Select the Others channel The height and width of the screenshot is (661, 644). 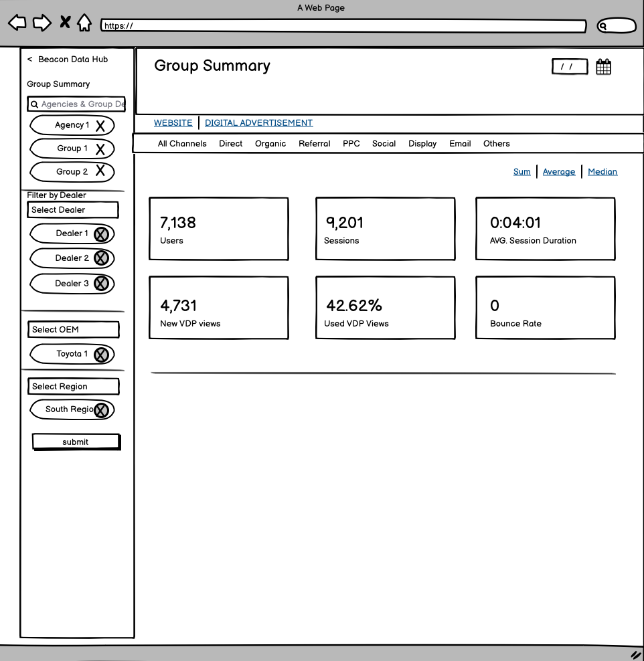[497, 143]
